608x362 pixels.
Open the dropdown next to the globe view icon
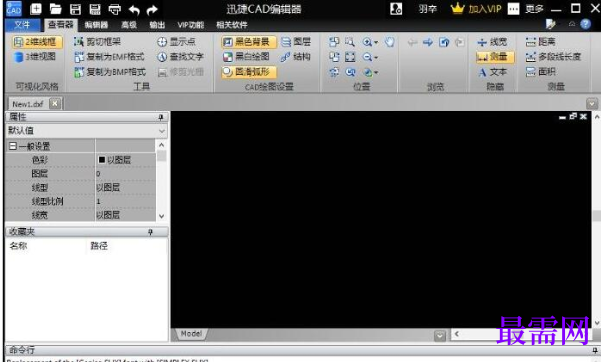tap(376, 72)
